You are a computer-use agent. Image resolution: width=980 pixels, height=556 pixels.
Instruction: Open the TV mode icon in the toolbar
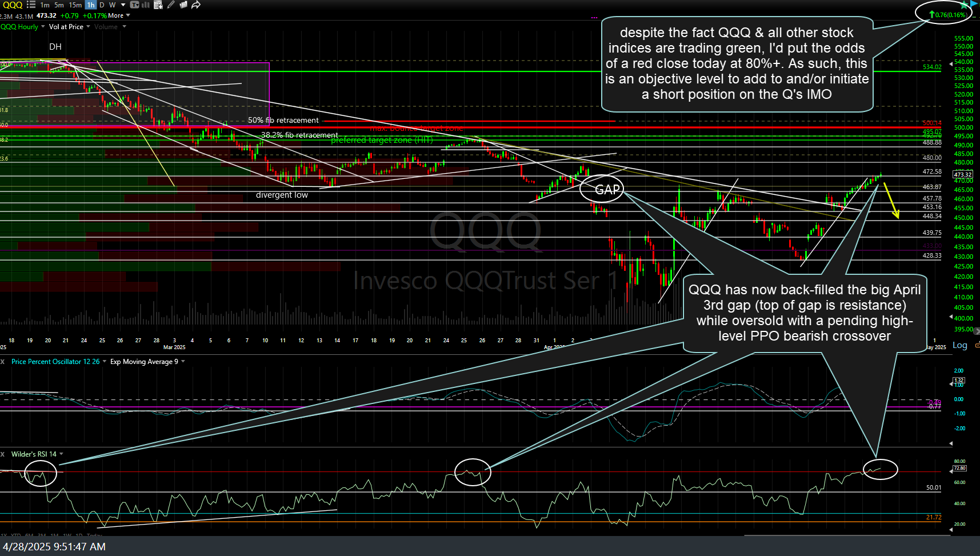(x=135, y=5)
